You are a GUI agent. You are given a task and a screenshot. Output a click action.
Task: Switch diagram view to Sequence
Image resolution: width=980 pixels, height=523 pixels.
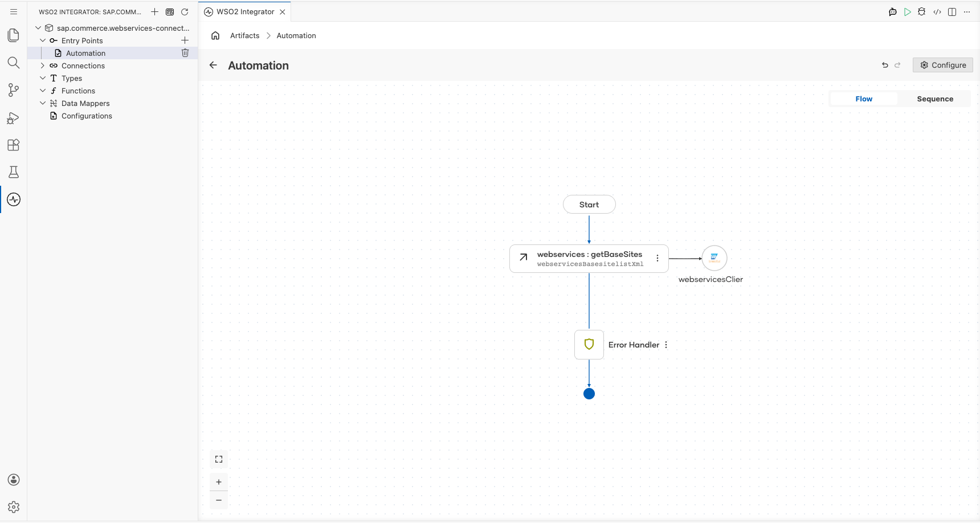coord(935,99)
